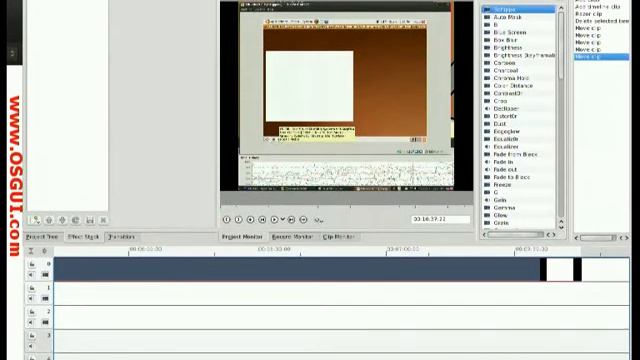Image resolution: width=640 pixels, height=360 pixels.
Task: Select the Cartoon effect
Action: click(x=504, y=63)
